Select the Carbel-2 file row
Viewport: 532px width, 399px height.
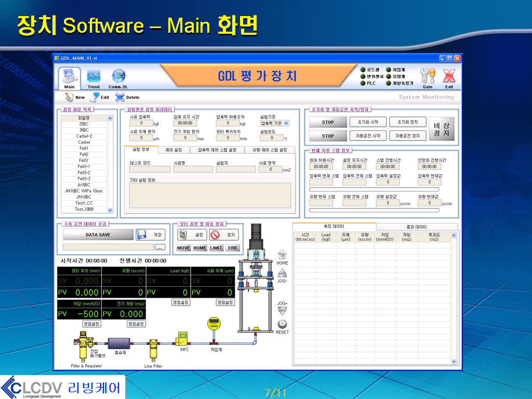click(84, 137)
